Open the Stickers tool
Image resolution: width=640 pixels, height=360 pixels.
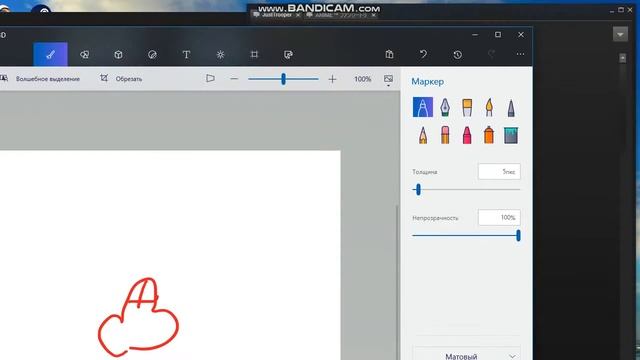[152, 54]
